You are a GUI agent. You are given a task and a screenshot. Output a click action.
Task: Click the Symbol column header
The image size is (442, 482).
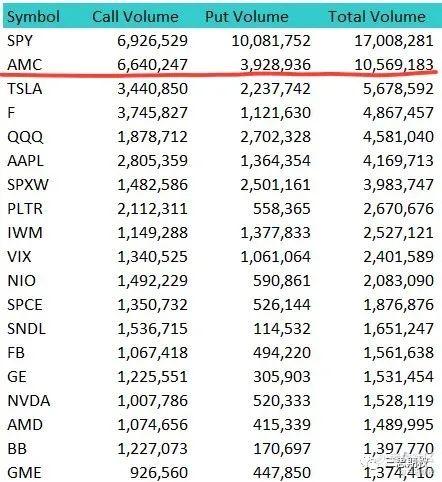coord(33,17)
